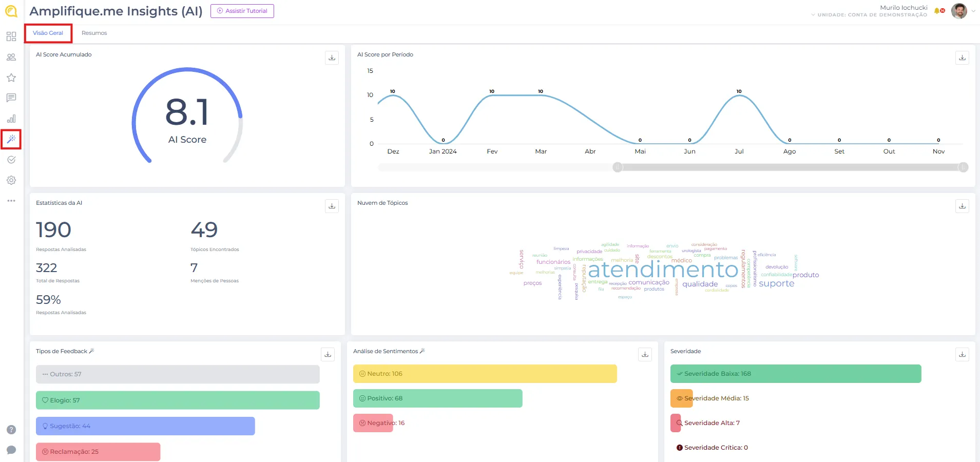Expand the user profile dropdown arrow

pos(973,11)
